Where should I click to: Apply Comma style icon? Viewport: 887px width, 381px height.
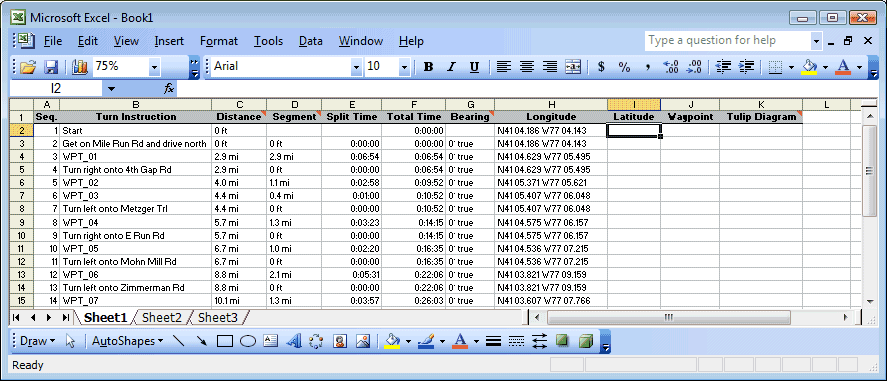coord(647,67)
